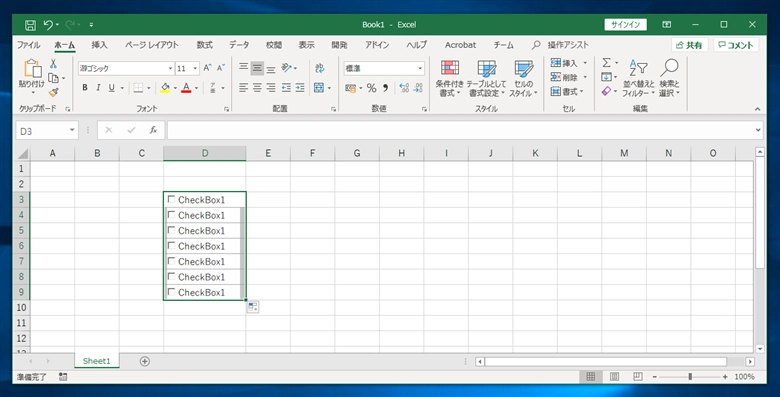Open the font size dropdown

(195, 69)
